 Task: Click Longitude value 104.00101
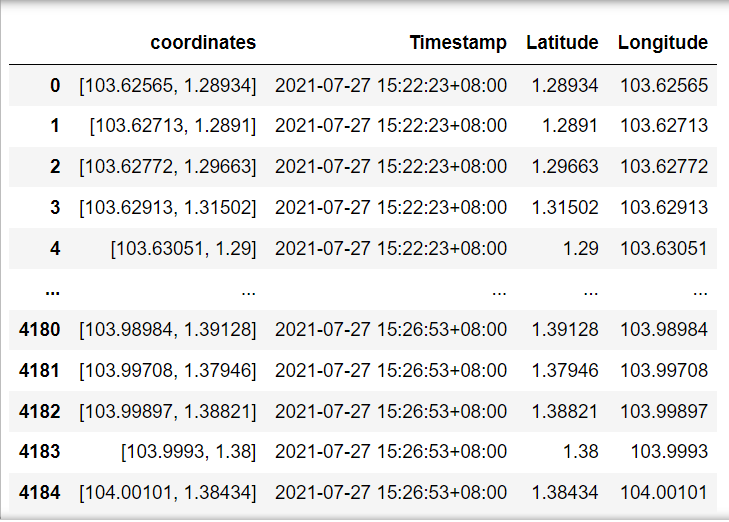[664, 492]
